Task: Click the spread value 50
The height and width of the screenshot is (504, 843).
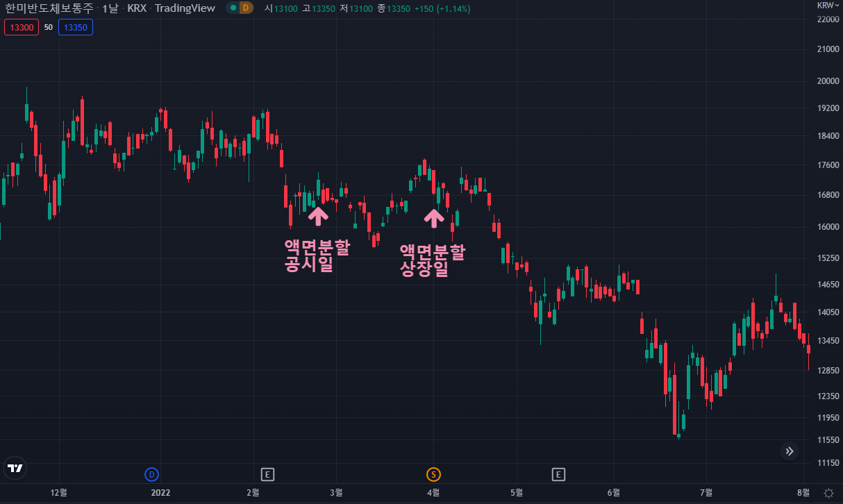Action: pyautogui.click(x=48, y=27)
